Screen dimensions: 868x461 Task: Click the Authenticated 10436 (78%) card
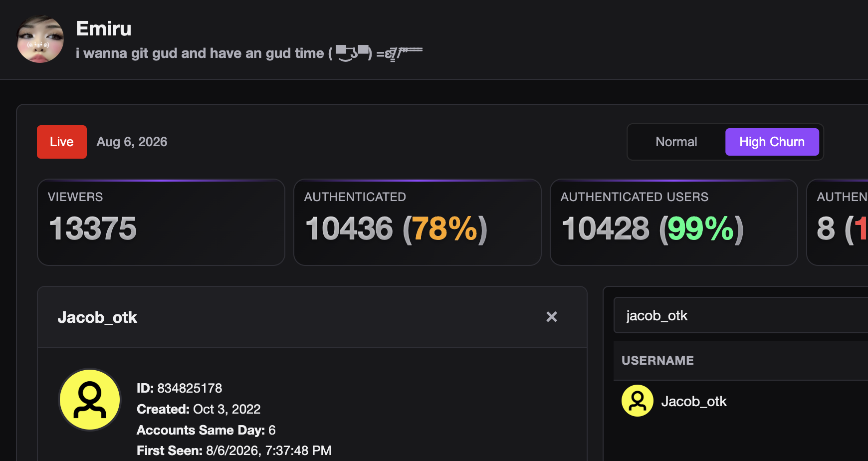tap(418, 223)
